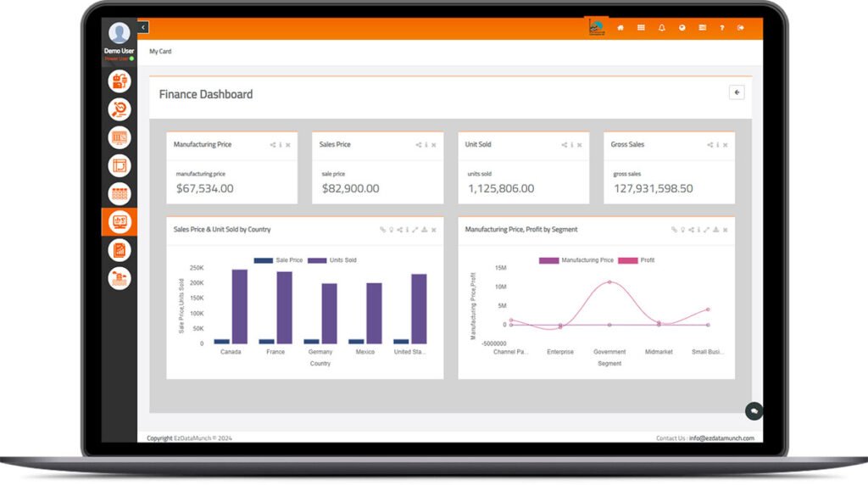Click the 1,125,806.00 units sold value
Image resolution: width=868 pixels, height=485 pixels.
[x=501, y=188]
